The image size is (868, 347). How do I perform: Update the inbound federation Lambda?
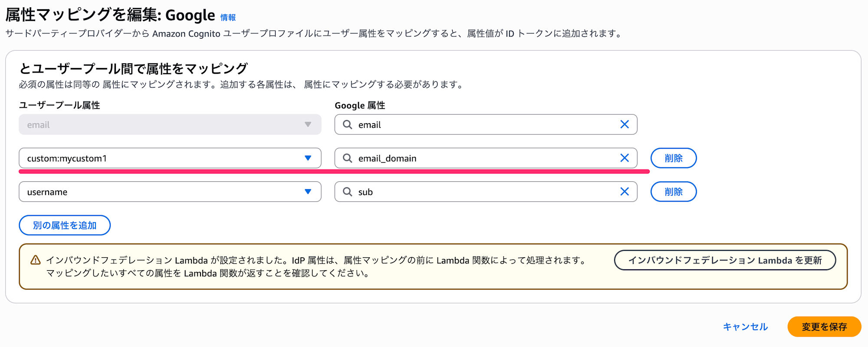point(724,260)
